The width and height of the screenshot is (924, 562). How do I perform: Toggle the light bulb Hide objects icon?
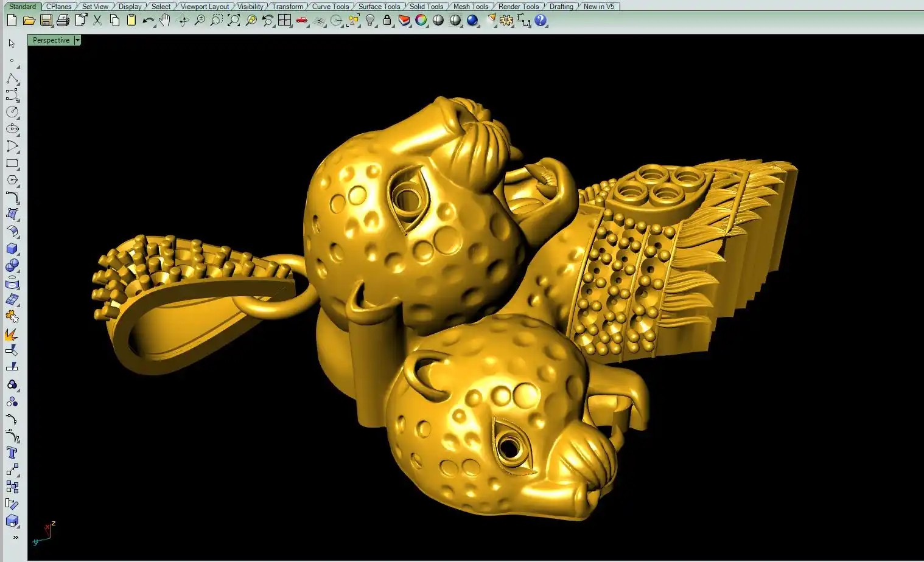370,21
